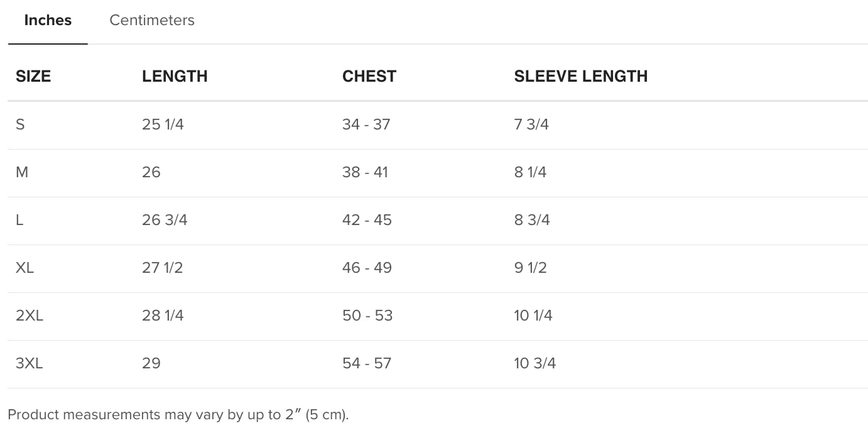Select the M size row label

(22, 172)
